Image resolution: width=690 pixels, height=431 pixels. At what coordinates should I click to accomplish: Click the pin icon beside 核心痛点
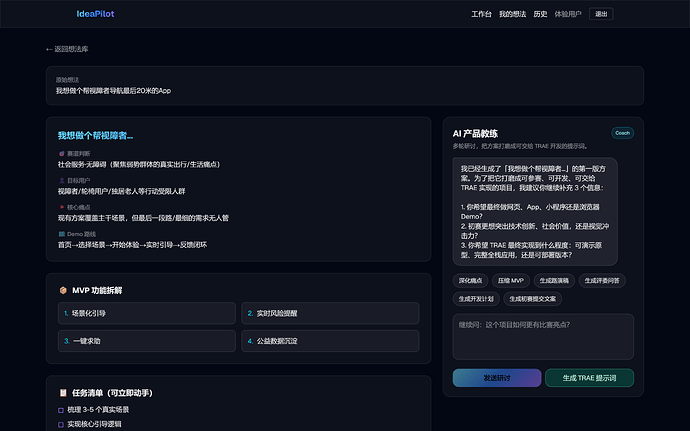click(x=62, y=207)
